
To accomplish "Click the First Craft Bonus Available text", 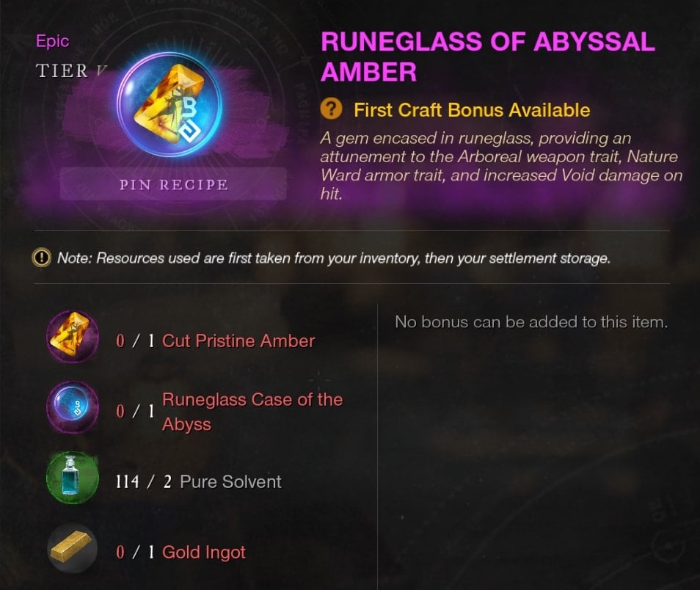I will point(472,110).
